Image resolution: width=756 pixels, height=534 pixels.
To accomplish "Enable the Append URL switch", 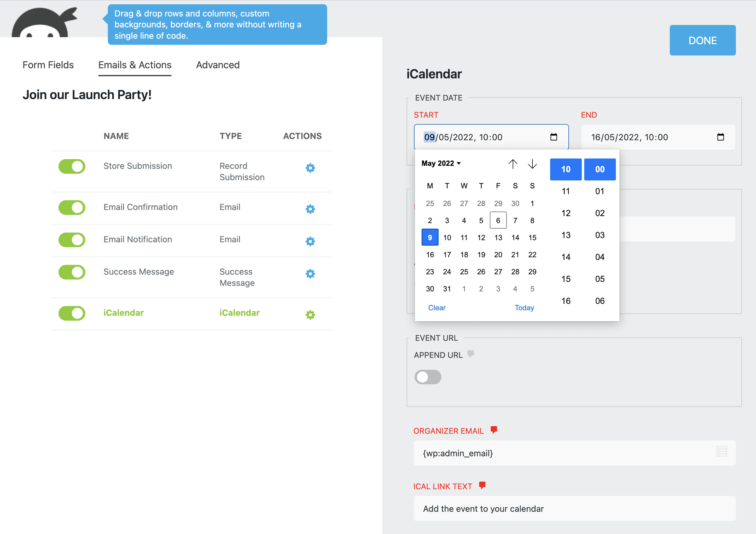I will click(427, 377).
